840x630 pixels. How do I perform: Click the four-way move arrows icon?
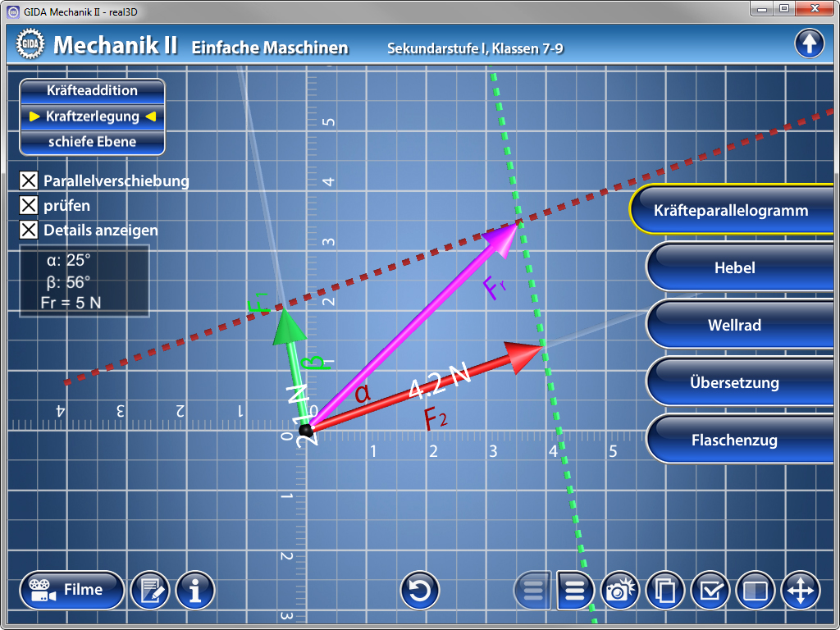pyautogui.click(x=800, y=590)
